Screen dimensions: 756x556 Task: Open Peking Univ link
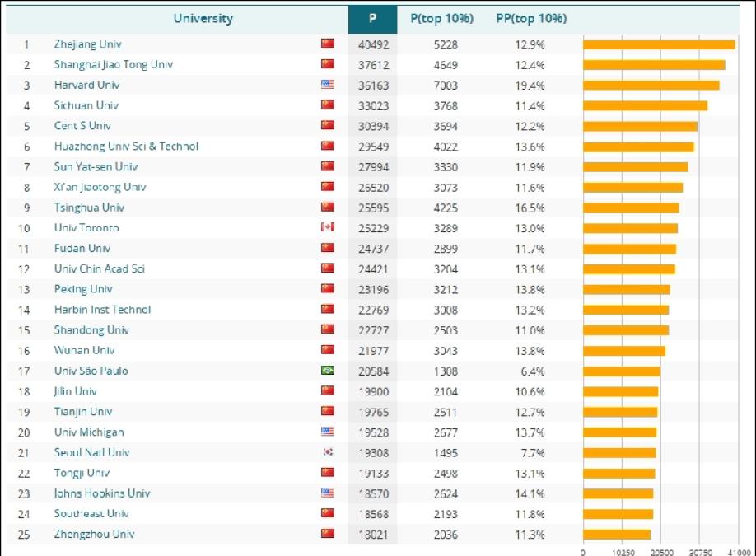tap(83, 289)
